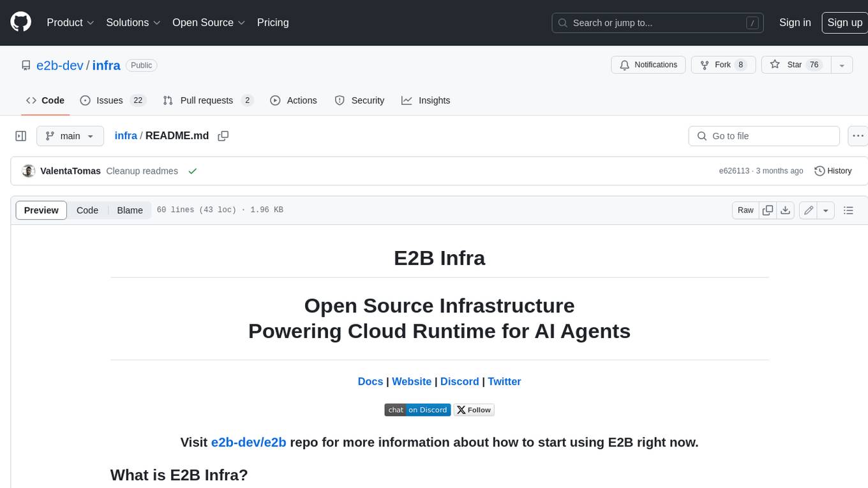Open the e2b-dev/e2b repo link
This screenshot has width=868, height=488.
pos(248,442)
